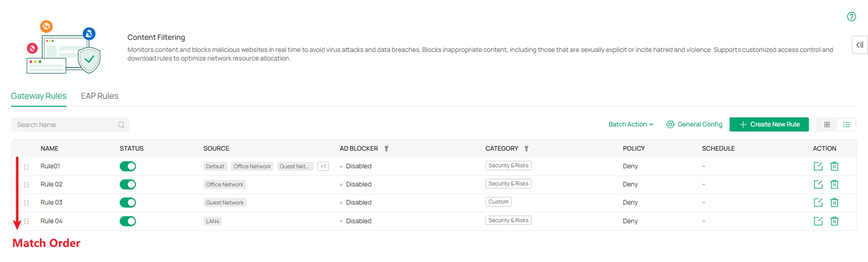Click the search magnifier icon
This screenshot has height=262, width=868.
[121, 125]
